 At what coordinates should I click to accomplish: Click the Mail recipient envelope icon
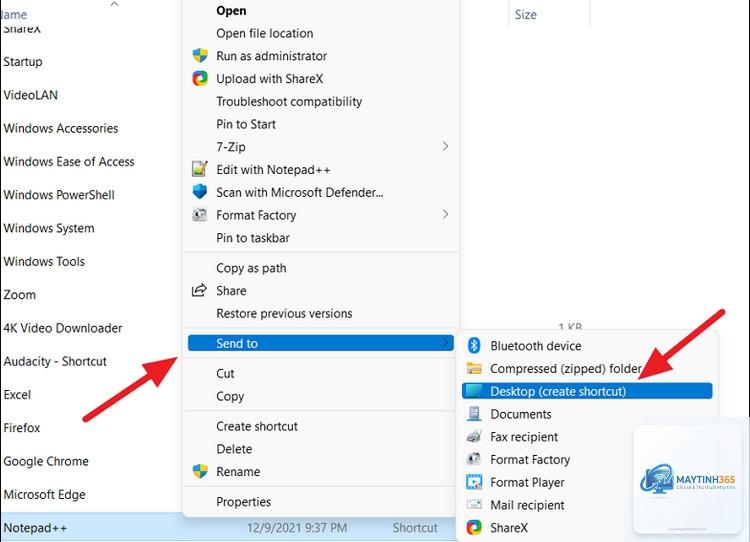point(474,504)
